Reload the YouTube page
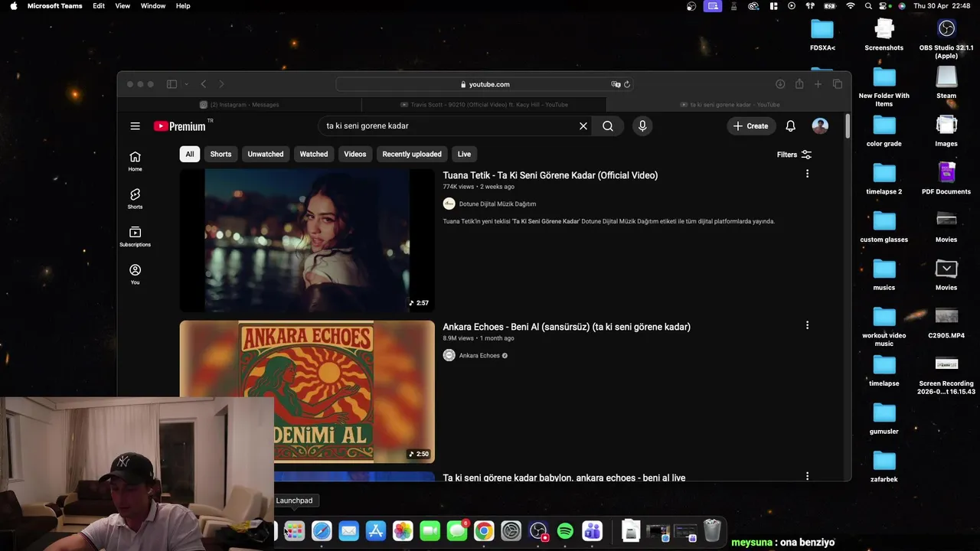 [x=627, y=84]
